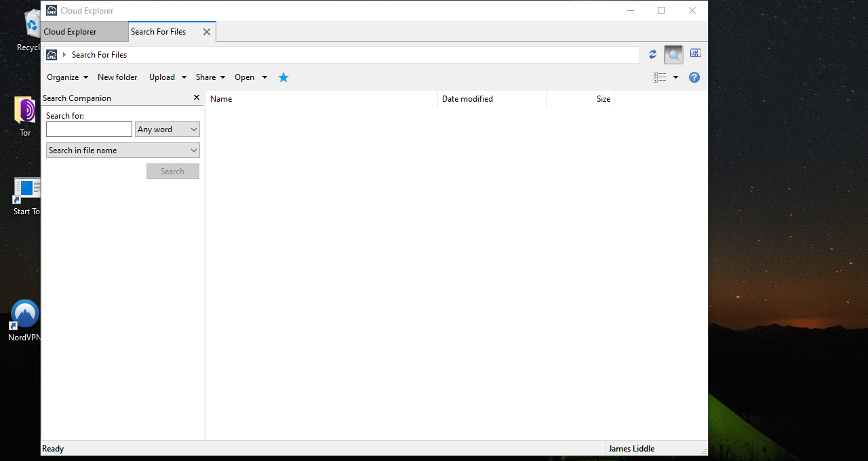Viewport: 868px width, 461px height.
Task: Click New folder in the toolbar
Action: click(x=117, y=77)
